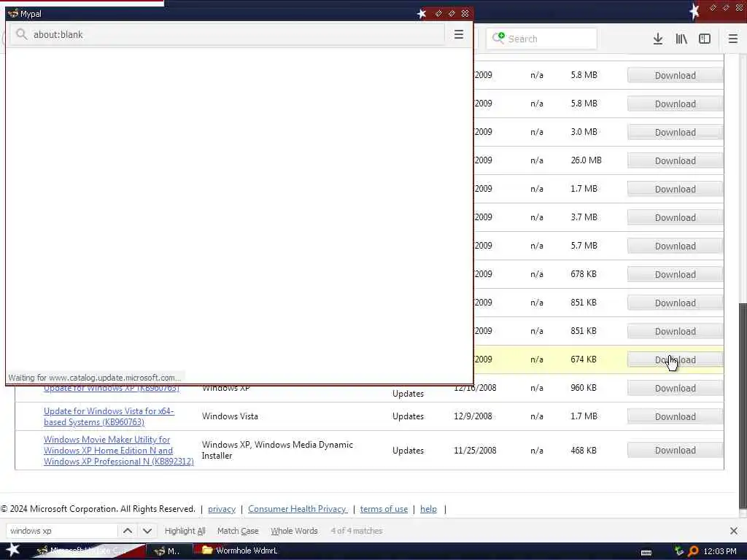The height and width of the screenshot is (560, 747).
Task: Click the Start star button on taskbar
Action: point(13,550)
